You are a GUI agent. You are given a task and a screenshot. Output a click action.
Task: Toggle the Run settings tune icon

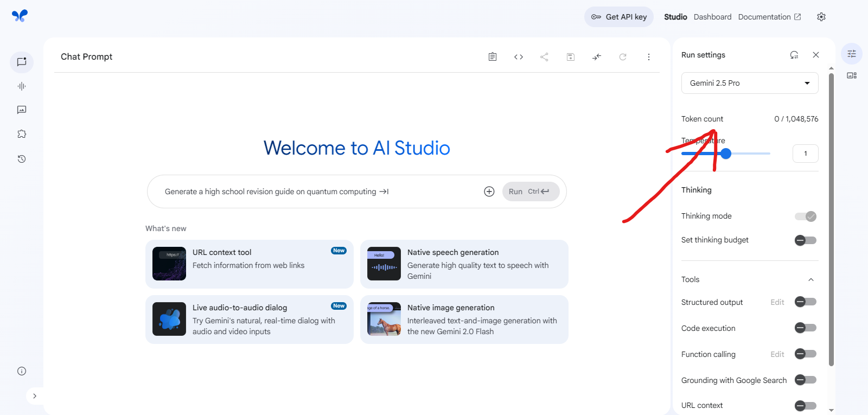[852, 54]
